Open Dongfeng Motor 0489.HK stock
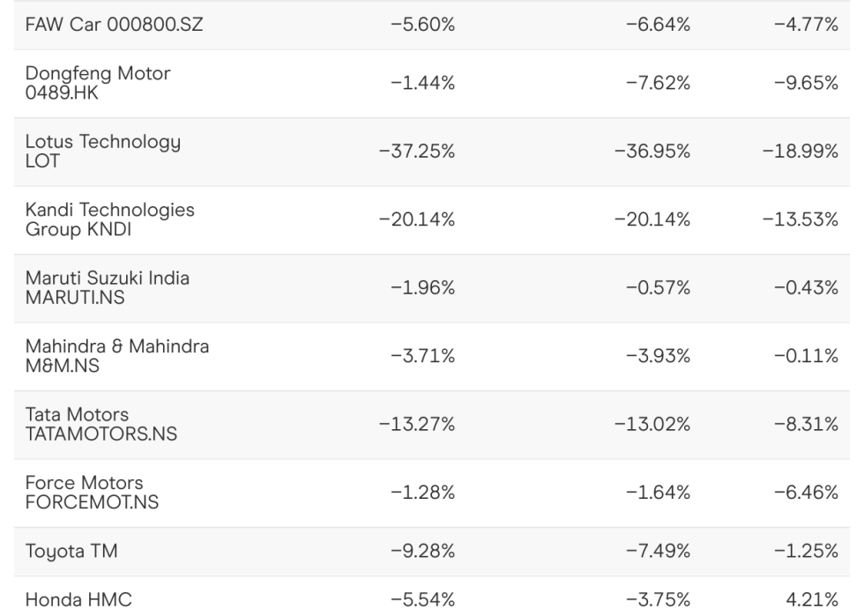864x616 pixels. 98,84
